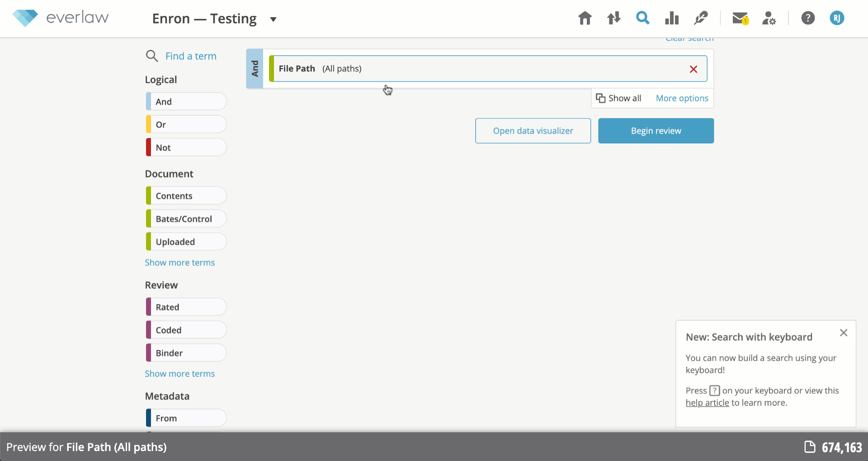This screenshot has width=868, height=461.
Task: Add the Rated review term
Action: (186, 307)
